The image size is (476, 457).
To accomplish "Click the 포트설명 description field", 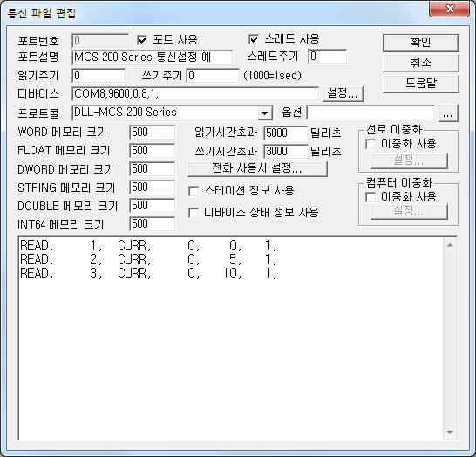I will pos(153,57).
